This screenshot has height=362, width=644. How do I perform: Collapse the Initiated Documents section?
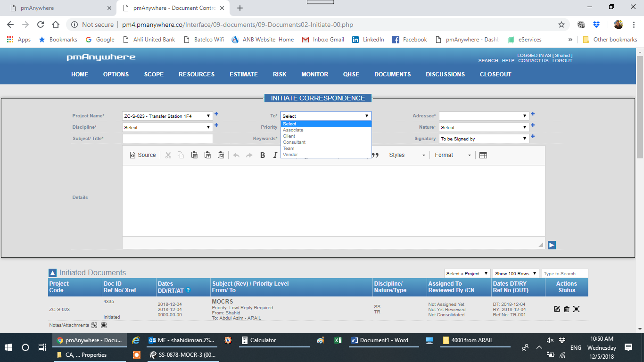[x=52, y=273]
